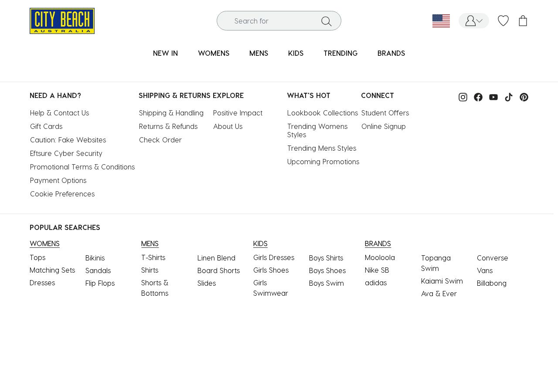
Task: Open Positive Impact page
Action: [x=238, y=113]
